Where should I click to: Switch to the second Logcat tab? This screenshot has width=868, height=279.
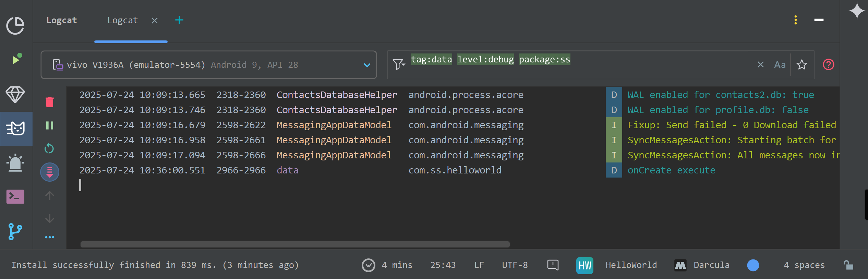coord(123,21)
